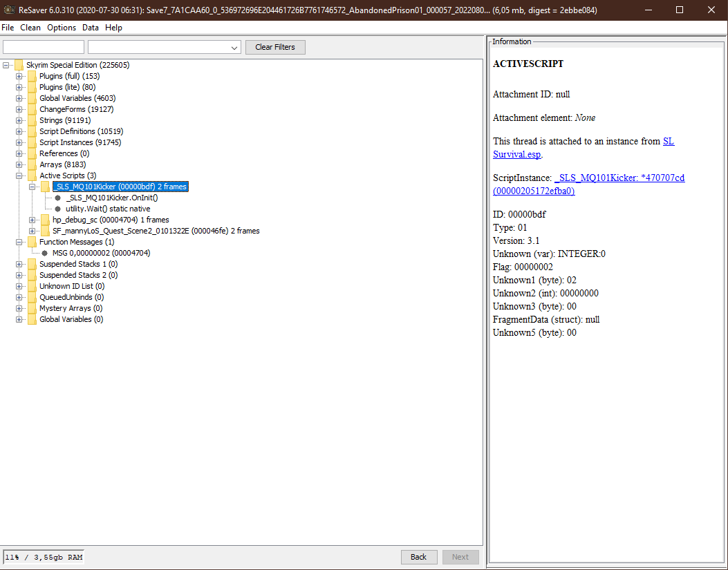Expand the Script Instances node
Screen dimensions: 728x570
tap(19, 142)
